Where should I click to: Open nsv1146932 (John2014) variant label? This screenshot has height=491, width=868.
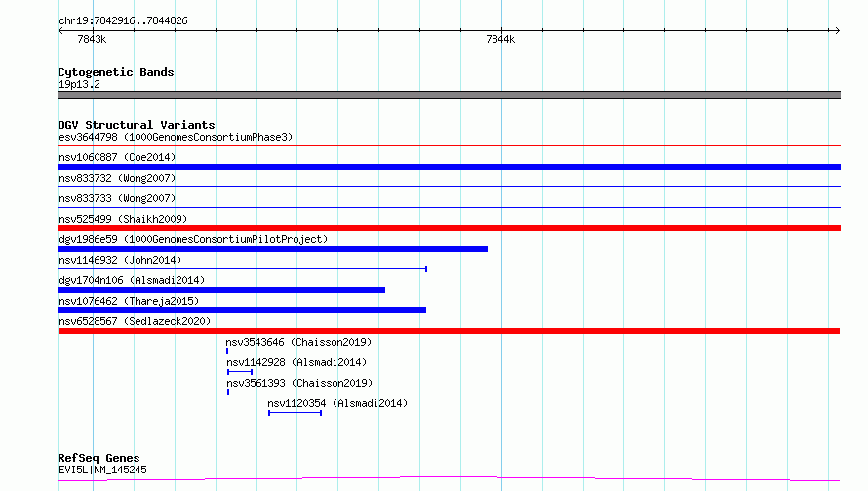point(120,260)
